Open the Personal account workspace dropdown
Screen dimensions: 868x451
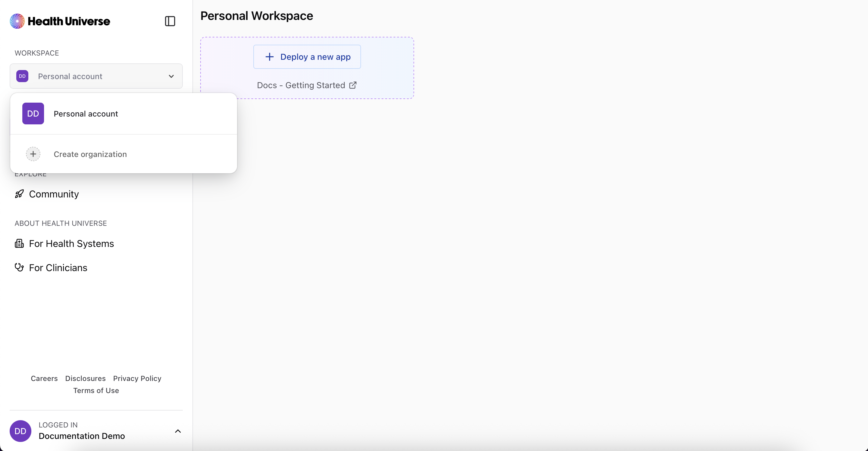pyautogui.click(x=96, y=76)
